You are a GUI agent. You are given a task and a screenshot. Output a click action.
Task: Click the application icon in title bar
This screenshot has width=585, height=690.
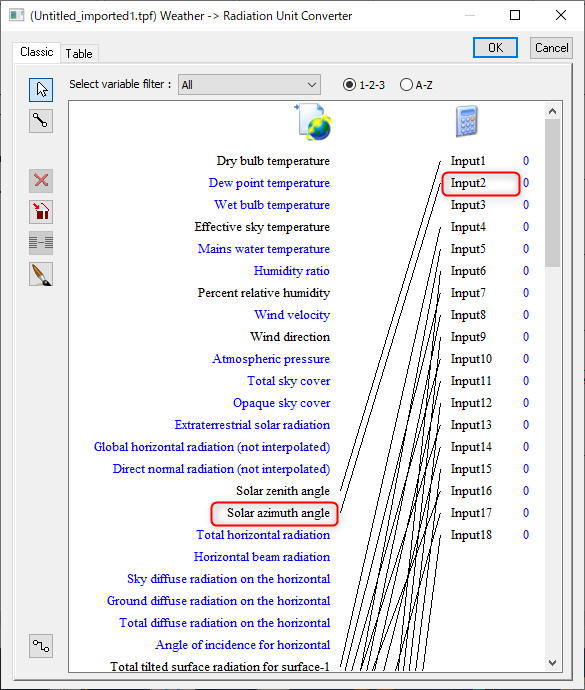(x=16, y=16)
